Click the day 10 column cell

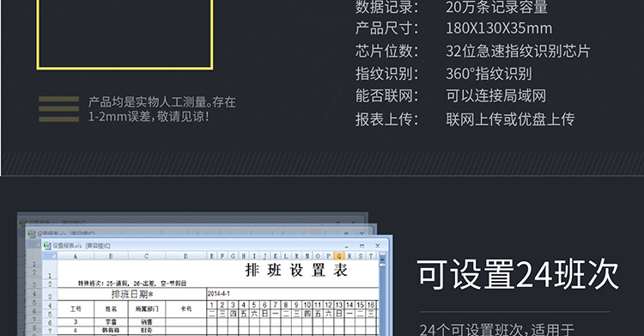(x=307, y=305)
